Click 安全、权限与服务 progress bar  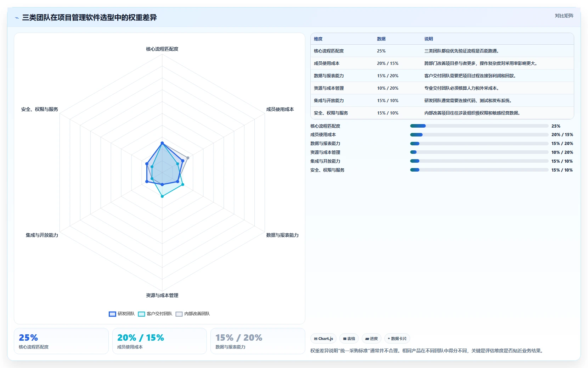tap(479, 170)
